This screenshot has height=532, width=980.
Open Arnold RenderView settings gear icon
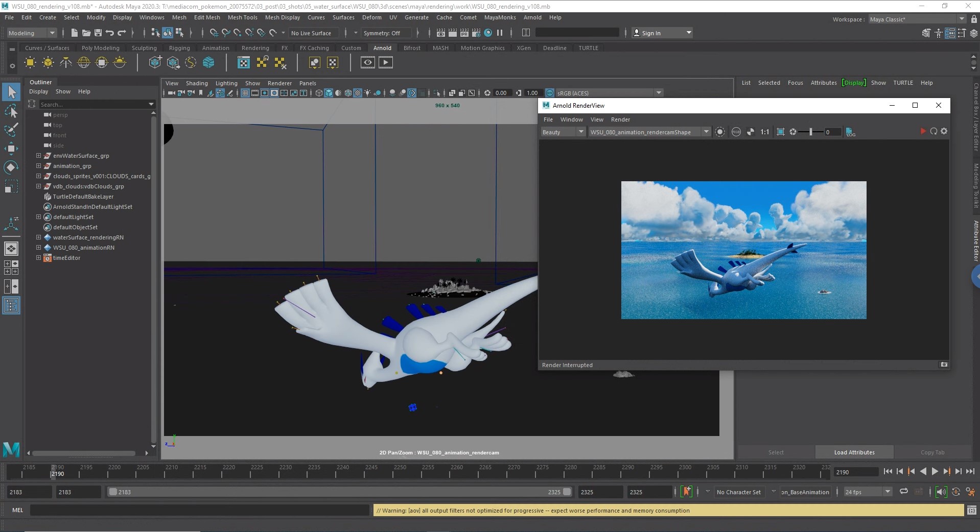[944, 131]
